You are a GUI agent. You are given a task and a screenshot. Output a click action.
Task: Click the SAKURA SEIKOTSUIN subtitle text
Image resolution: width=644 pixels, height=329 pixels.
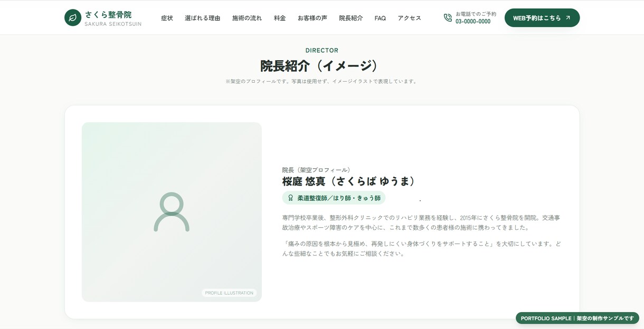click(x=113, y=24)
